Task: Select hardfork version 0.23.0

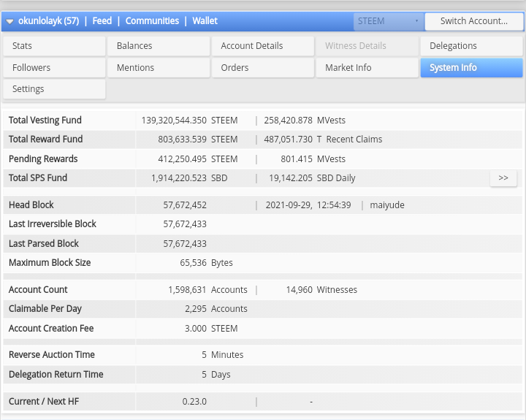Action: click(x=194, y=402)
